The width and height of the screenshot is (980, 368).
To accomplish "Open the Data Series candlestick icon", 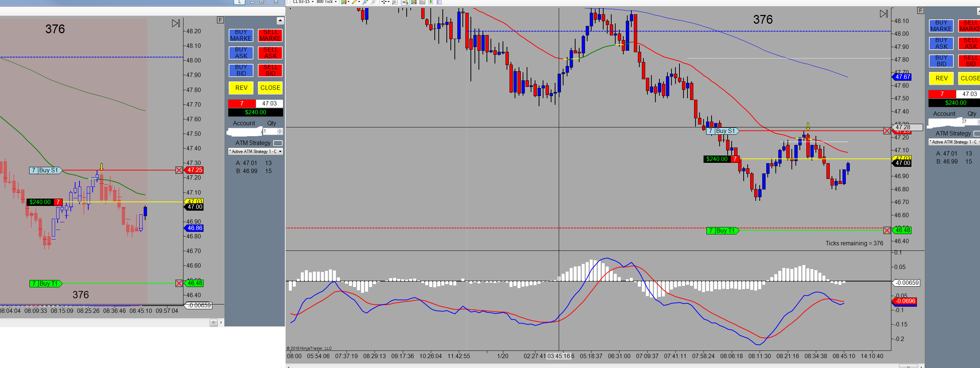I will (x=414, y=1).
